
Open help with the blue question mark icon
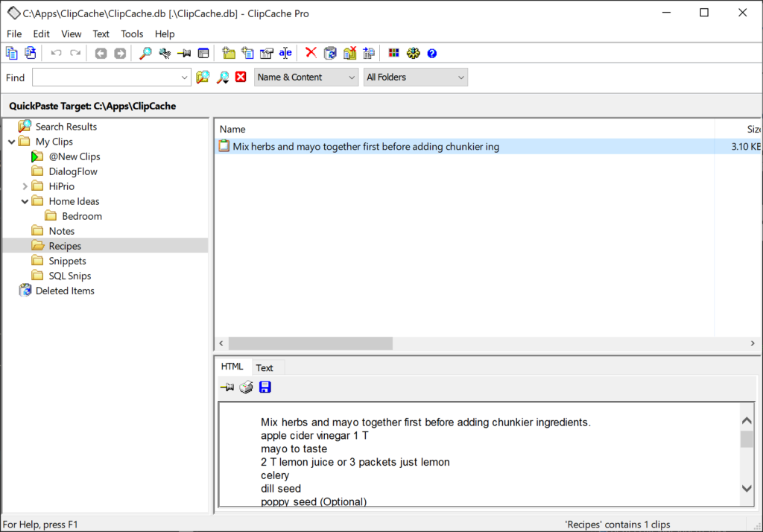pos(431,54)
